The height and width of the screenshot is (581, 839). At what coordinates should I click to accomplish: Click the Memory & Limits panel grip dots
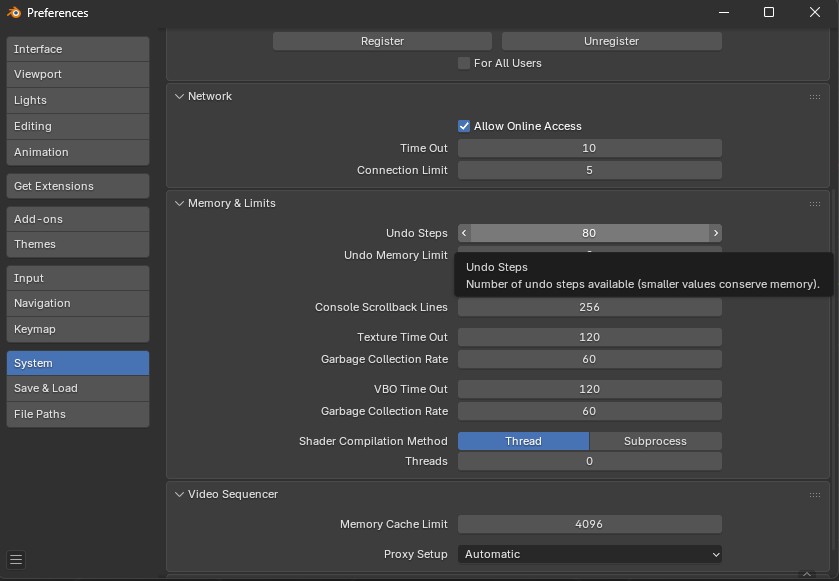tap(815, 204)
